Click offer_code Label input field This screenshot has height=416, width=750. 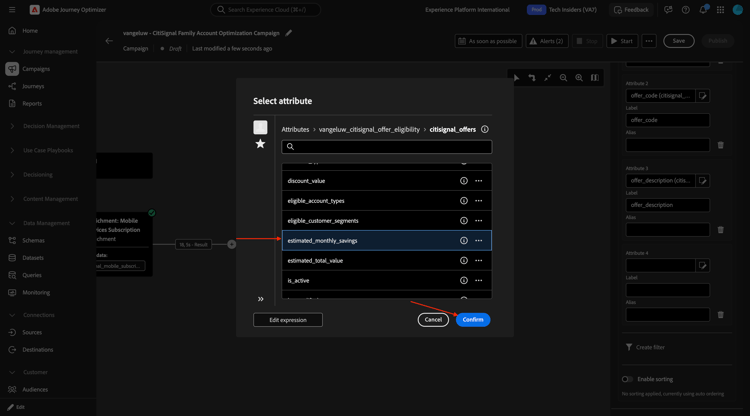(667, 120)
